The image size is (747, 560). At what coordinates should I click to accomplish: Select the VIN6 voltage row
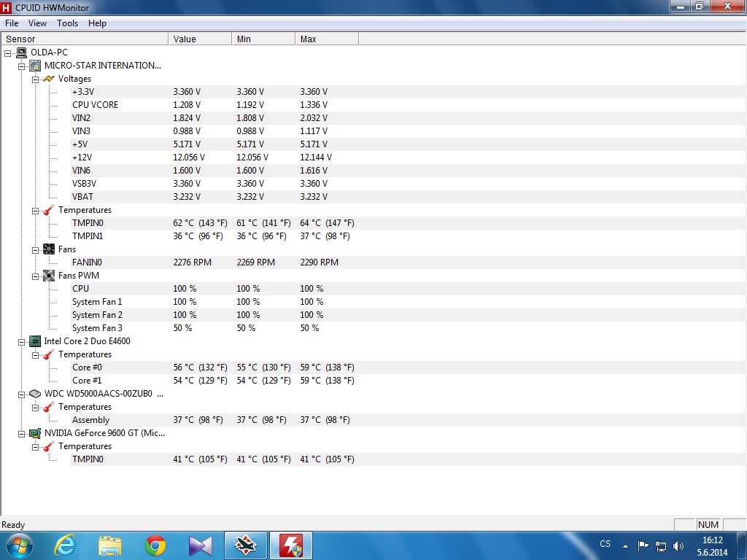(409, 171)
